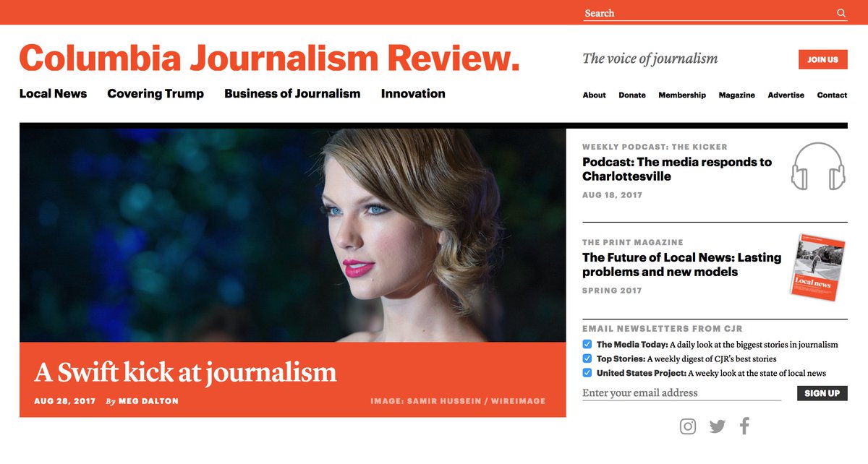Click the podcast headphones icon
This screenshot has height=464, width=868.
click(818, 166)
